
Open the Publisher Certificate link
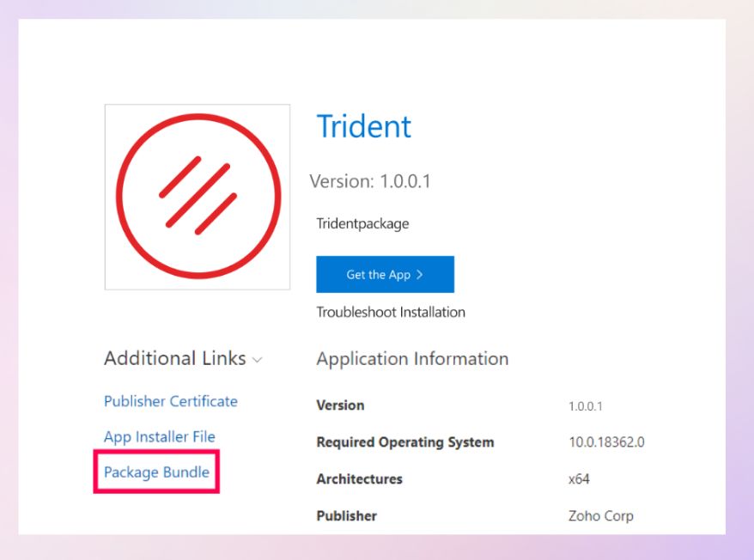click(171, 401)
